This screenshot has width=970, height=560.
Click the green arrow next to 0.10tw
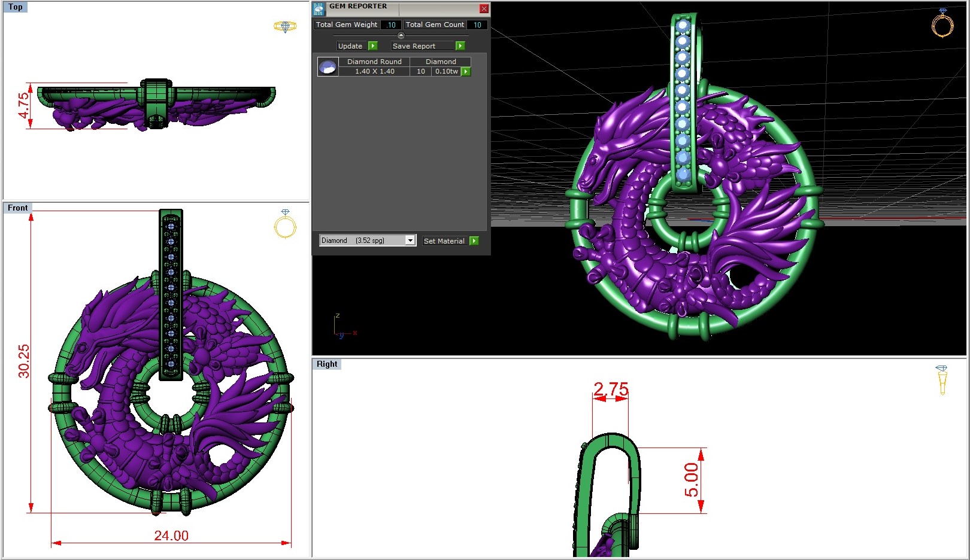[x=466, y=71]
